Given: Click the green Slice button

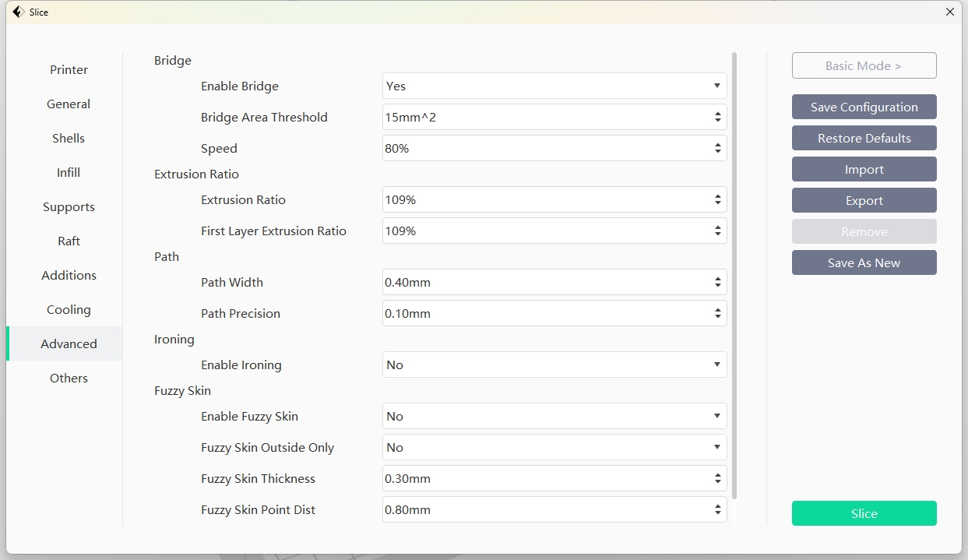Looking at the screenshot, I should coord(864,514).
